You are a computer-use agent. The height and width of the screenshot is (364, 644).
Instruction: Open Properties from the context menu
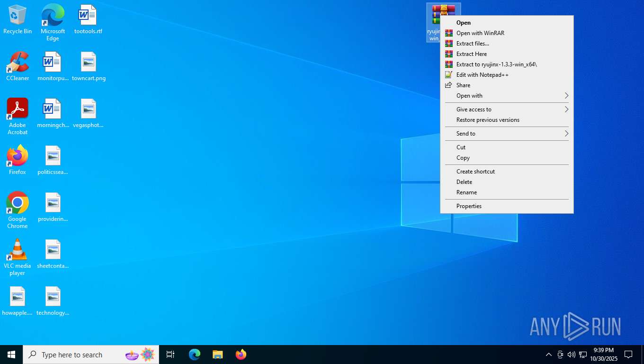(x=507, y=206)
